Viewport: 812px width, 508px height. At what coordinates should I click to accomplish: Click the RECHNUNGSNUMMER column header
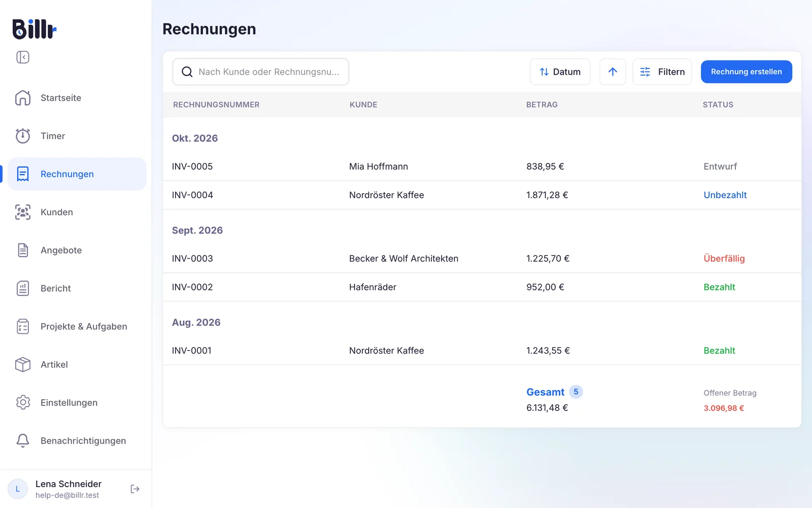[x=216, y=105]
